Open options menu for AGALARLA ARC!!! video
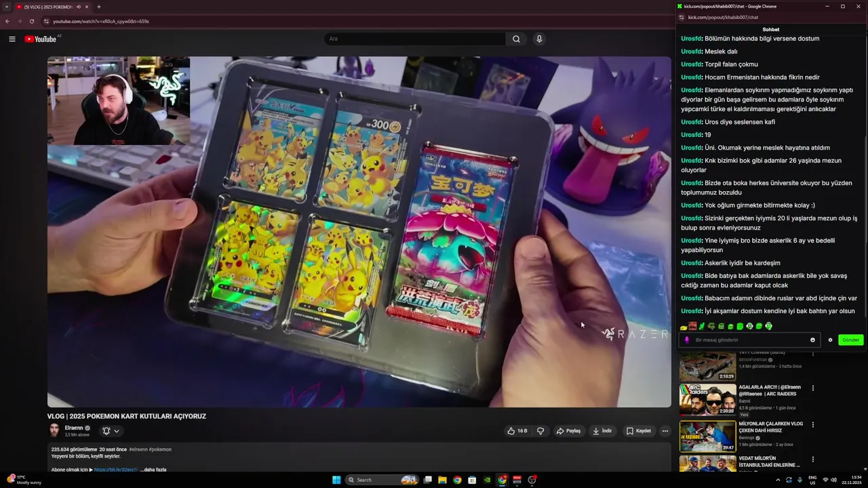 tap(812, 388)
